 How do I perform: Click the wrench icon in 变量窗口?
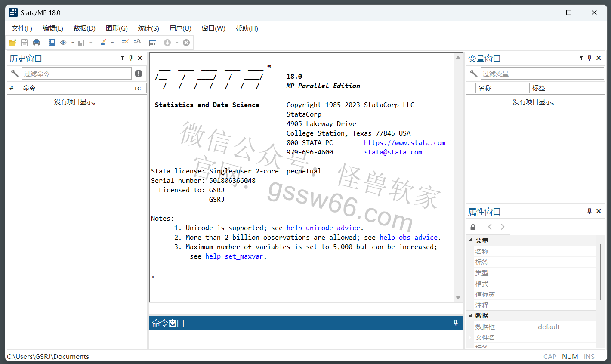[473, 74]
